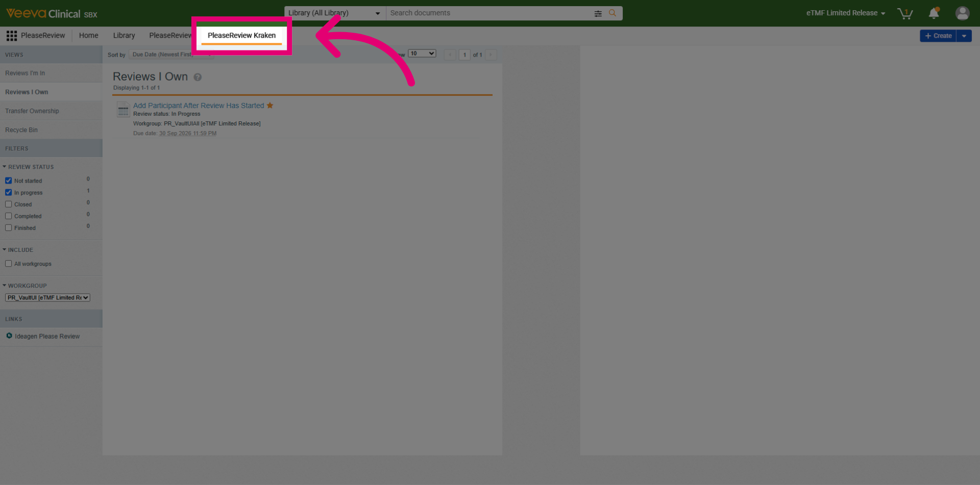Check All workgroups option
The height and width of the screenshot is (485, 980).
coord(9,264)
